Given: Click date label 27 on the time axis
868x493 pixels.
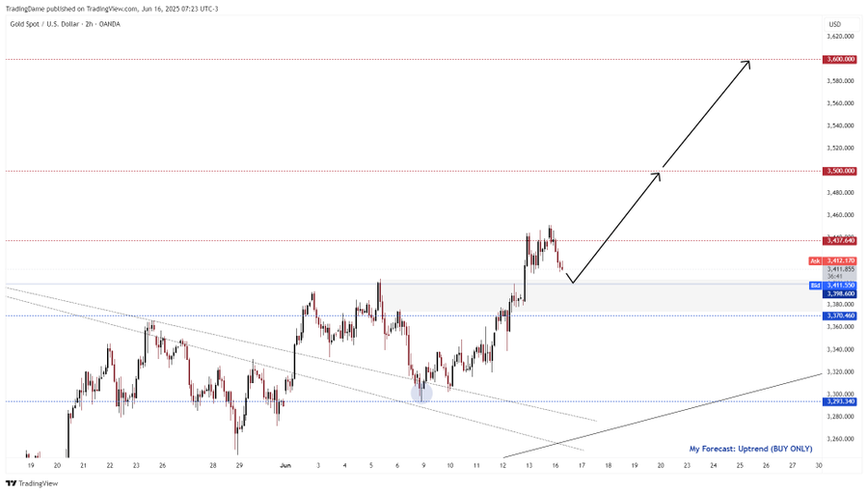Looking at the screenshot, I should tap(792, 466).
